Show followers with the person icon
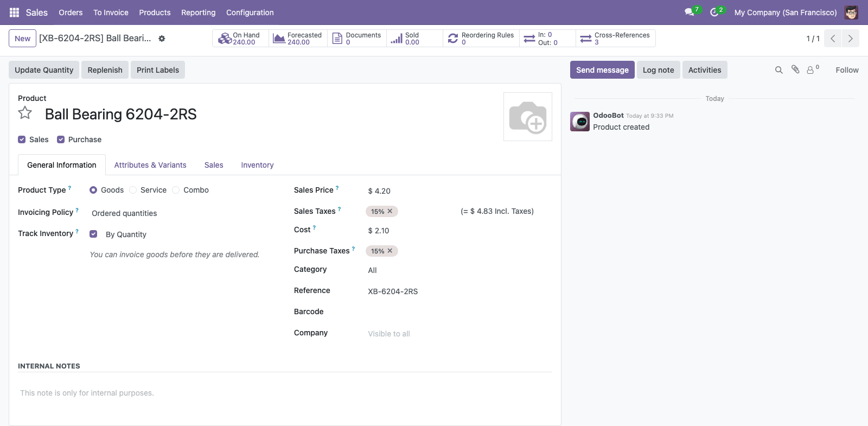This screenshot has height=426, width=868. [810, 70]
